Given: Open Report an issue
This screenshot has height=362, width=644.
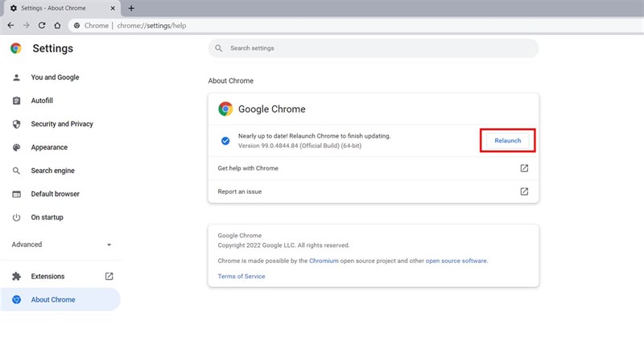Looking at the screenshot, I should pyautogui.click(x=374, y=191).
